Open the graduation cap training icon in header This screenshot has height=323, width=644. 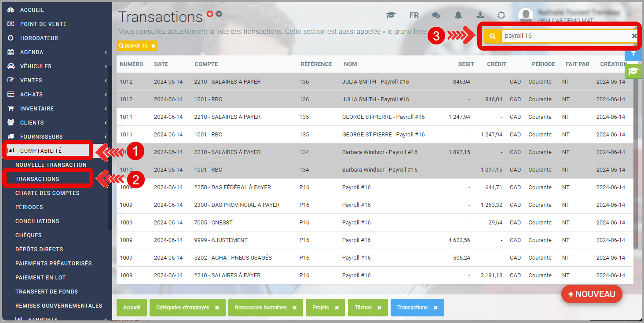point(391,15)
